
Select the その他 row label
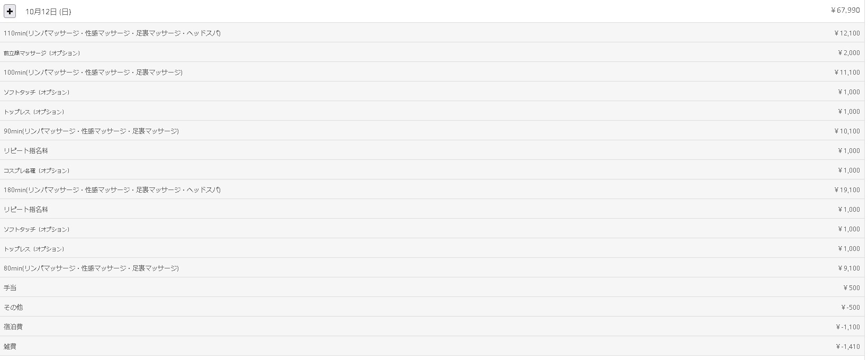[x=13, y=307]
